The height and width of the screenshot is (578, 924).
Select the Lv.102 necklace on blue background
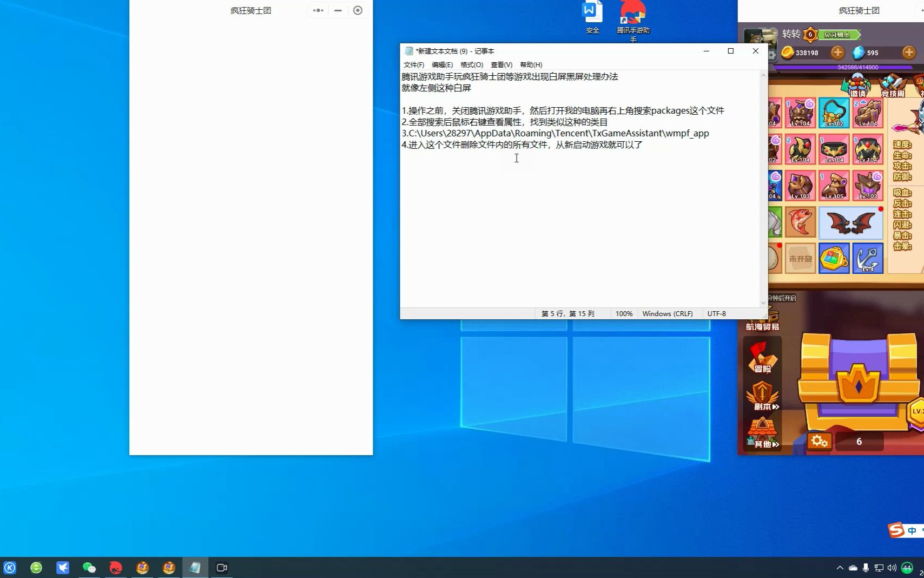834,113
